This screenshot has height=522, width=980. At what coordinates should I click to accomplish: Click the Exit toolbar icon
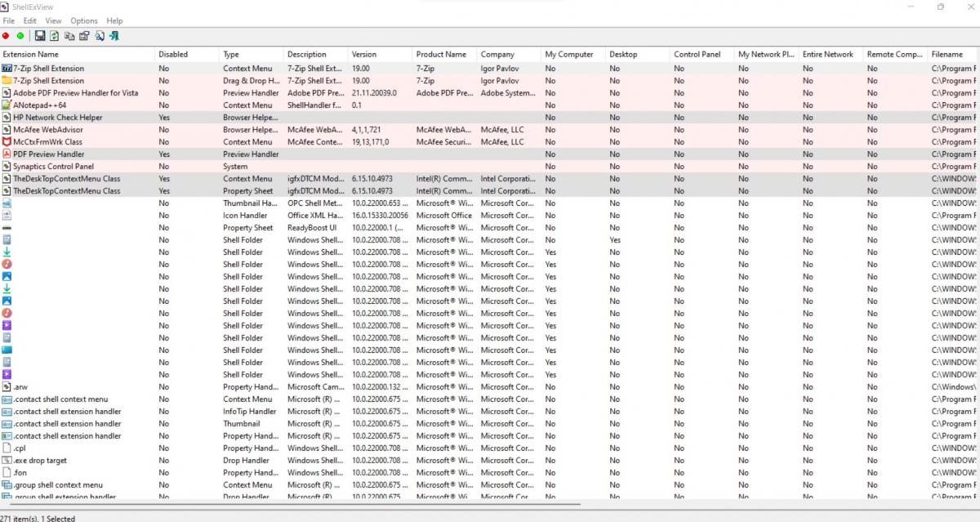tap(114, 36)
